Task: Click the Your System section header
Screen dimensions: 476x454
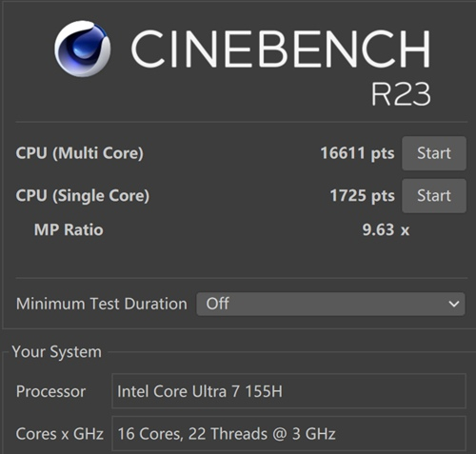Action: click(57, 352)
